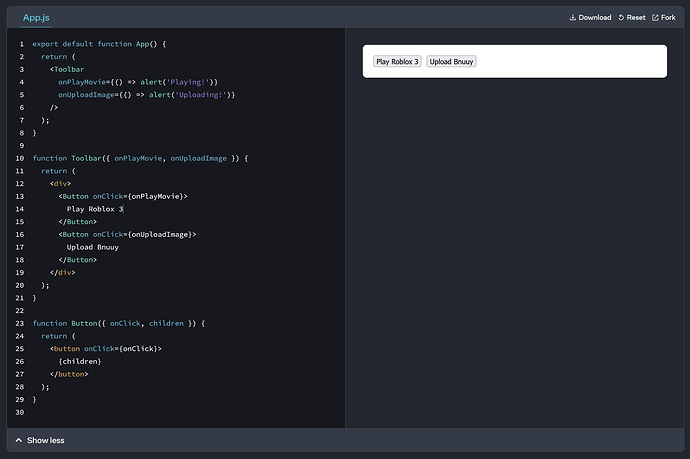
Task: Click on the 'Play Roblox 3' code text
Action: [x=94, y=209]
